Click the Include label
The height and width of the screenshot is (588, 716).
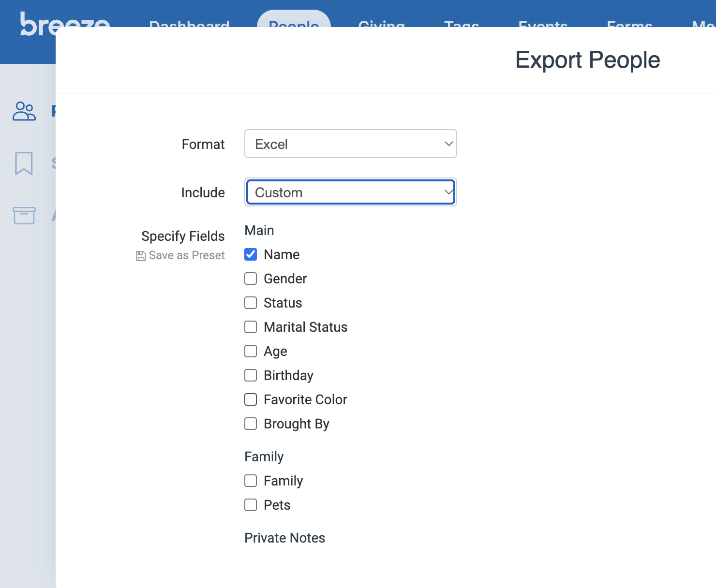[203, 192]
